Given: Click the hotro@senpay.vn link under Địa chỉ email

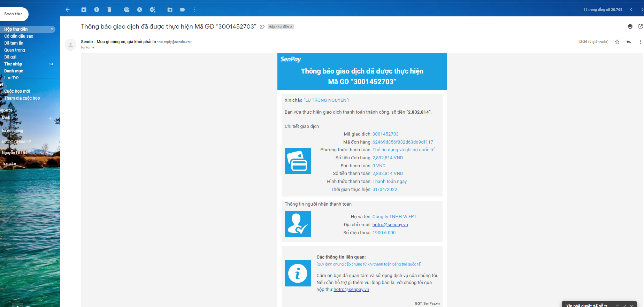Looking at the screenshot, I should pyautogui.click(x=390, y=225).
